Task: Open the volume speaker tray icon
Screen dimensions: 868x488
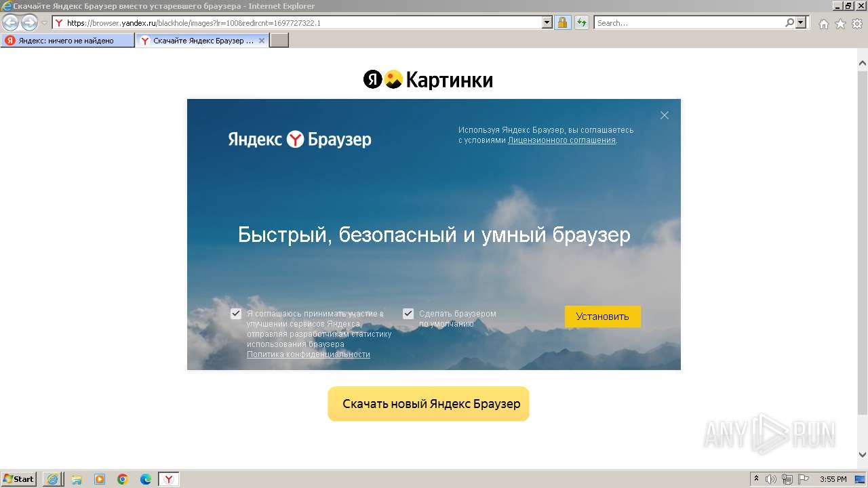Action: point(772,479)
